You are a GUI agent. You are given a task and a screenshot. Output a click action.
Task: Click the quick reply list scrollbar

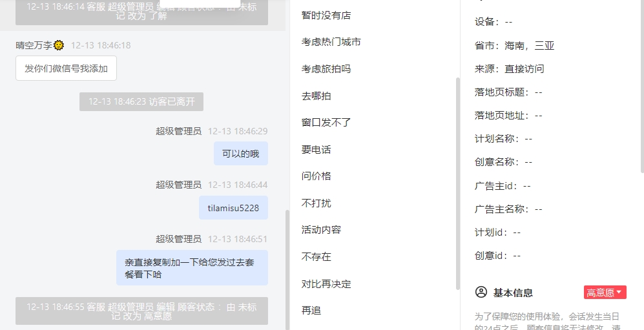pyautogui.click(x=458, y=183)
